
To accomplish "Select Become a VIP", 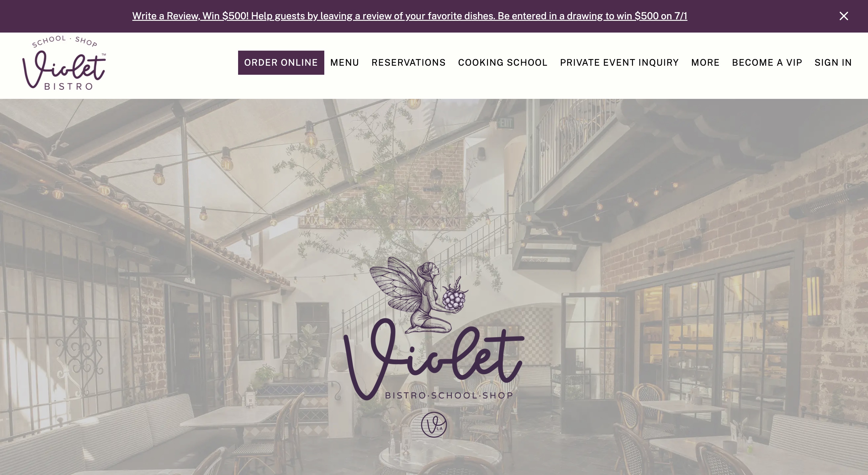I will [x=767, y=63].
